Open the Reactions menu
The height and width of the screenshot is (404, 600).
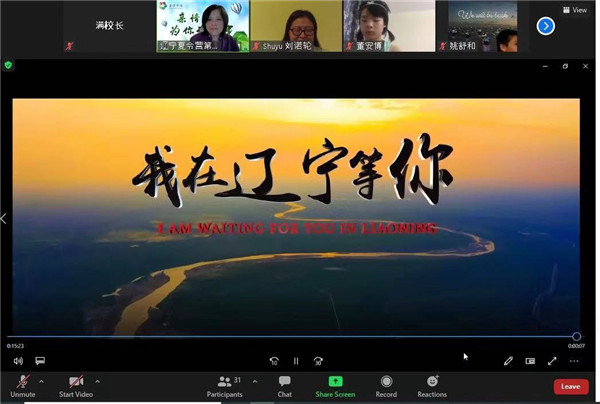(432, 386)
